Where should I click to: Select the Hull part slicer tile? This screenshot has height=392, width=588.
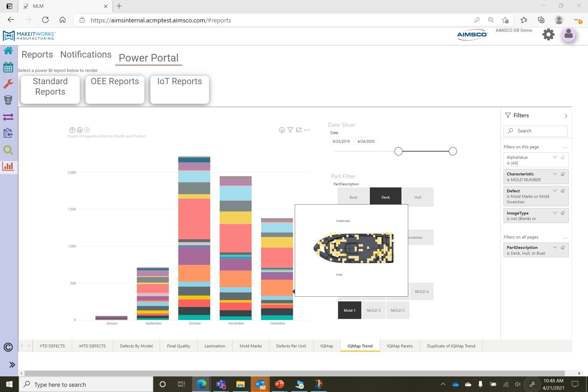[x=418, y=197]
